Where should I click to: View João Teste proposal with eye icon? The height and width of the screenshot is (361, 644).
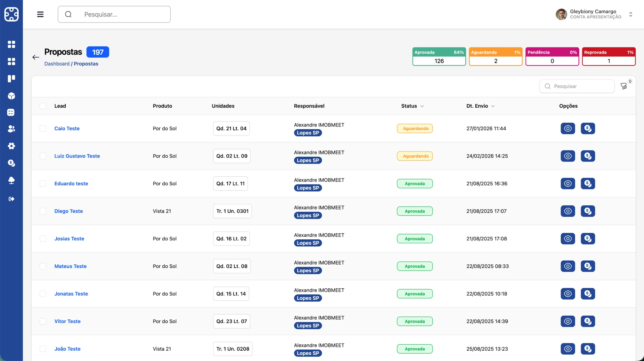568,349
